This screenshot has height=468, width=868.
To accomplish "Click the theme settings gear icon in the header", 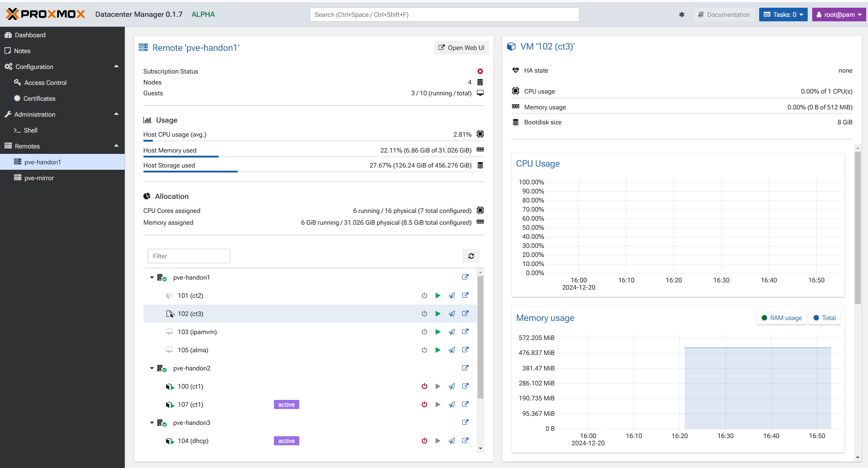I will pyautogui.click(x=682, y=15).
